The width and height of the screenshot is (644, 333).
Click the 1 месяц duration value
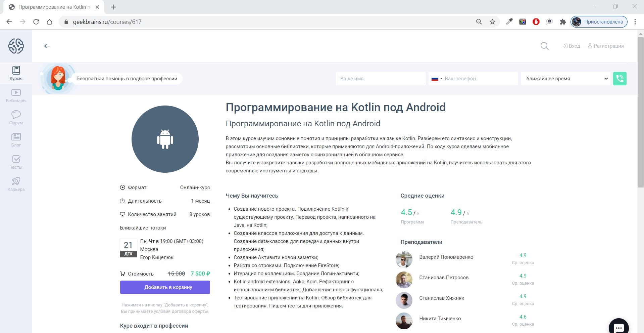pos(200,201)
